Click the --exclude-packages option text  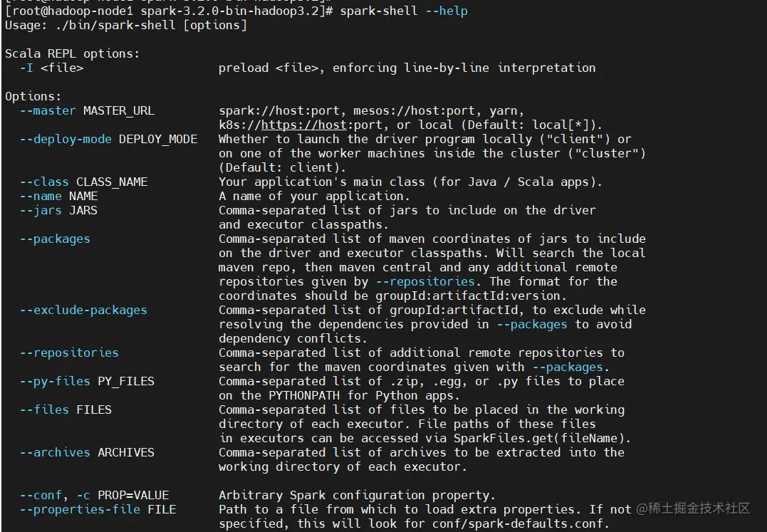tap(83, 310)
